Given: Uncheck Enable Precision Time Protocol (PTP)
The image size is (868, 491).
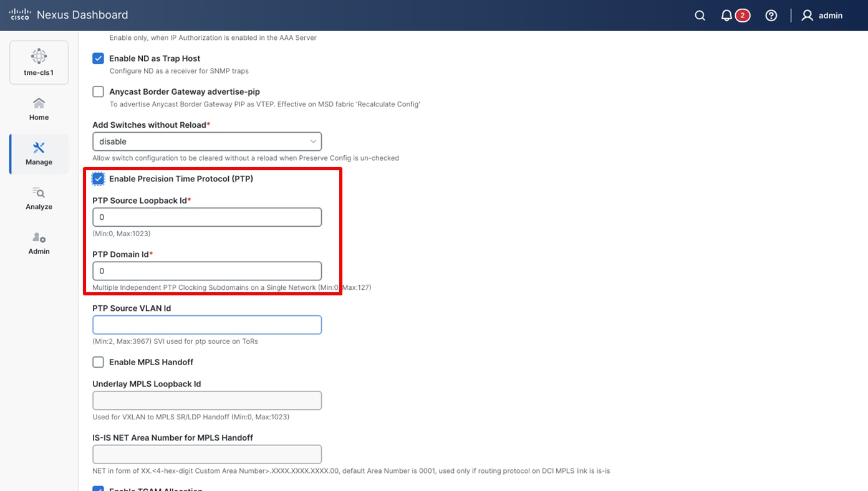Looking at the screenshot, I should pos(98,179).
